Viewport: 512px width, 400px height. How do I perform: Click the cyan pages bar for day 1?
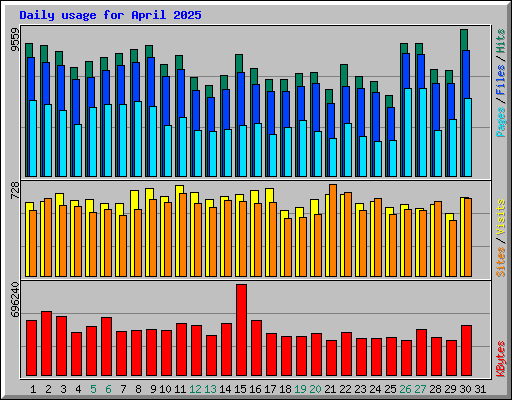pos(33,138)
